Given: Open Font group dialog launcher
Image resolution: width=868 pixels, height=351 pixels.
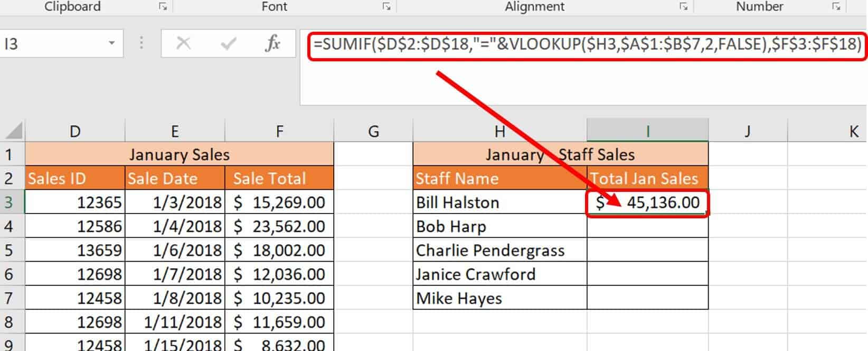Looking at the screenshot, I should [386, 7].
